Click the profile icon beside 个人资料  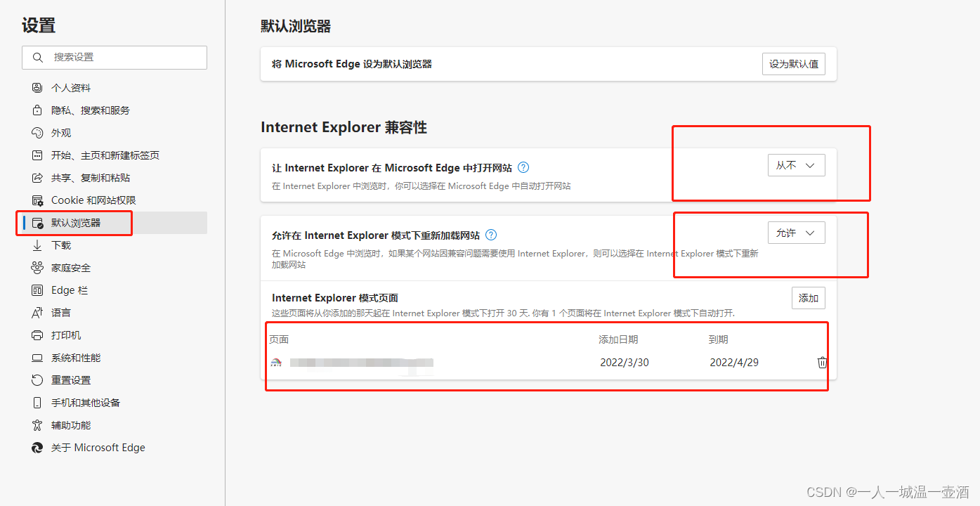[37, 88]
